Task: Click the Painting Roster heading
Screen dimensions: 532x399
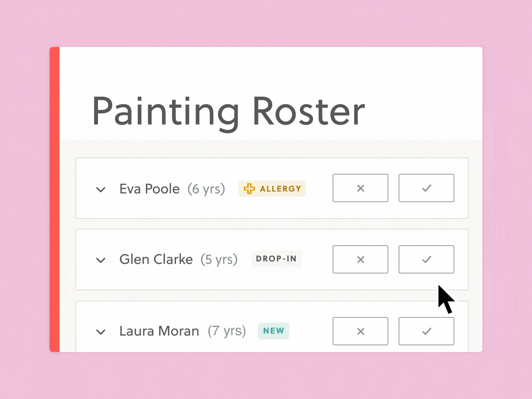Action: tap(228, 112)
